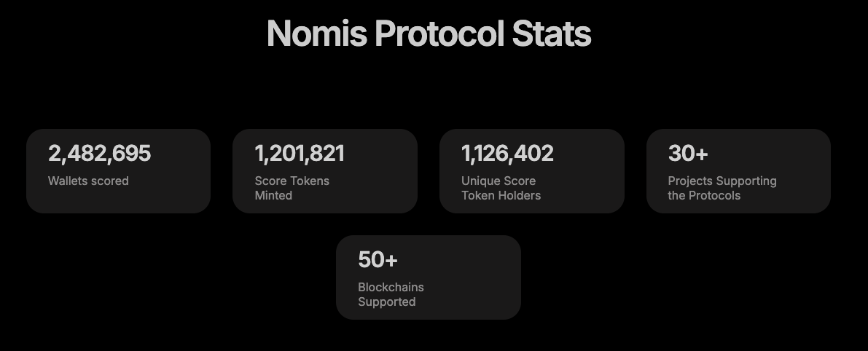The image size is (868, 351).
Task: Select the "Blockchains" label word
Action: [x=391, y=287]
